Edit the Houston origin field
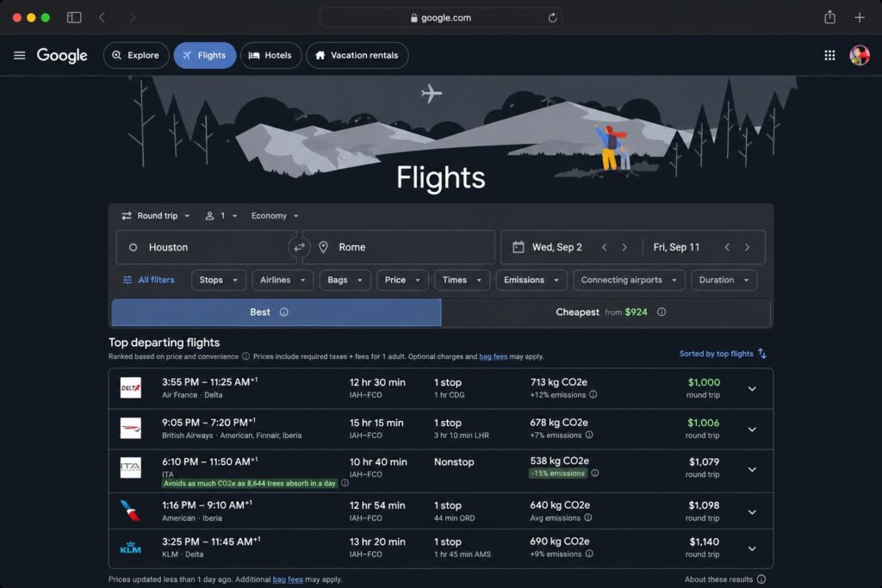The height and width of the screenshot is (588, 882). (207, 247)
